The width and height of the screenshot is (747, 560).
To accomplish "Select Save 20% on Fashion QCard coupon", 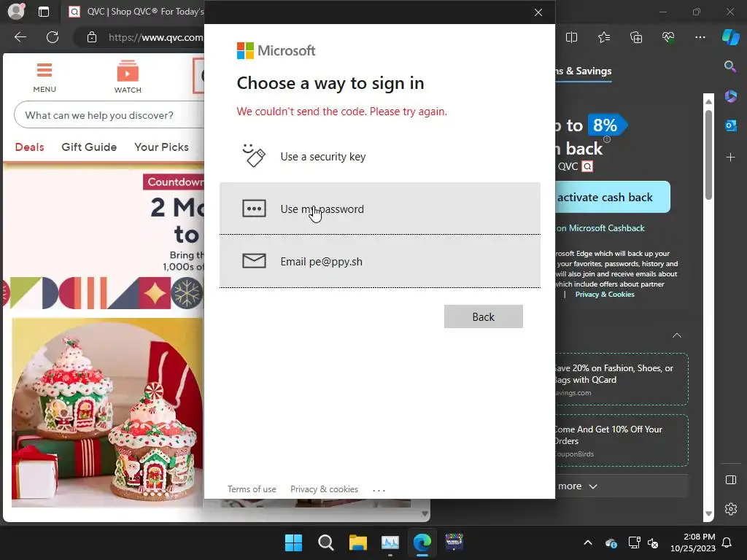I will point(622,379).
